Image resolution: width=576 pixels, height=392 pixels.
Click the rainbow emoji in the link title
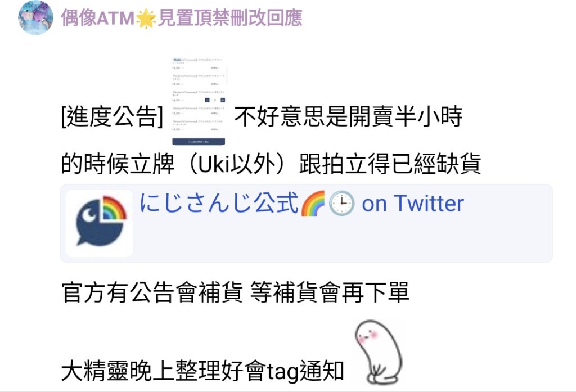pos(313,204)
